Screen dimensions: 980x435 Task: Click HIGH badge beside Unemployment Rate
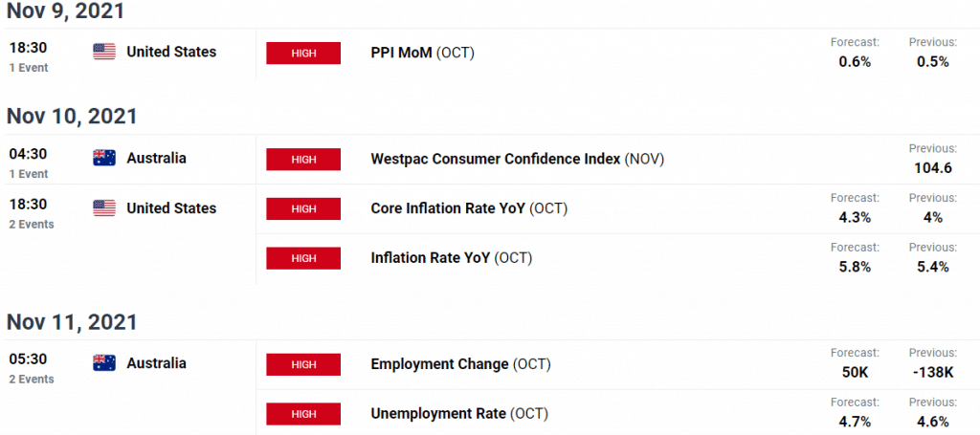click(x=303, y=414)
